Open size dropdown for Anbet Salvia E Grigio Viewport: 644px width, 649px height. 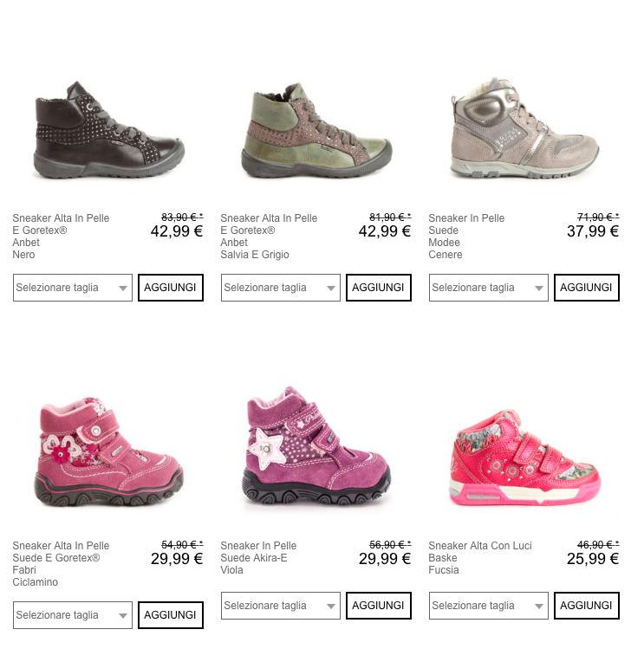coord(280,288)
